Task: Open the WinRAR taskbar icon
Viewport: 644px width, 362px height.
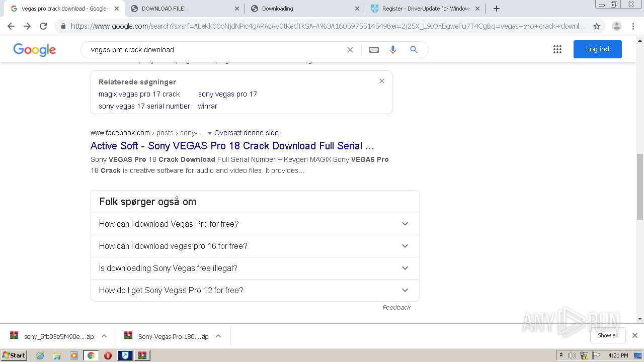Action: click(142, 355)
